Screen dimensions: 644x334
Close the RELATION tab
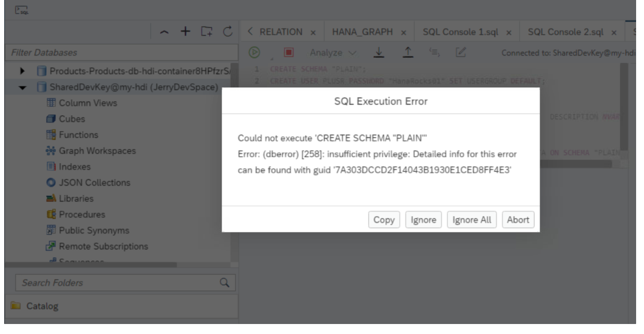(x=313, y=33)
